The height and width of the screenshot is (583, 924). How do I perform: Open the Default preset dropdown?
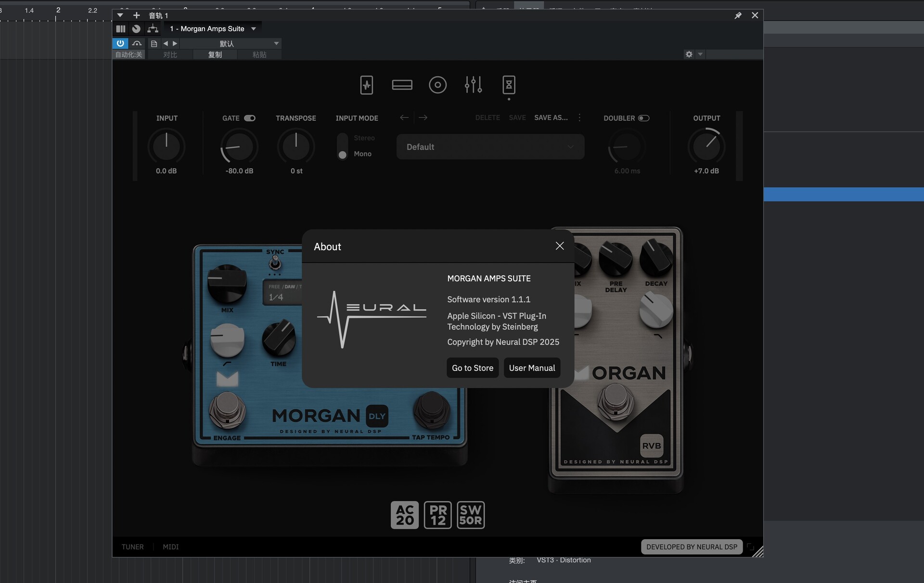click(x=490, y=147)
